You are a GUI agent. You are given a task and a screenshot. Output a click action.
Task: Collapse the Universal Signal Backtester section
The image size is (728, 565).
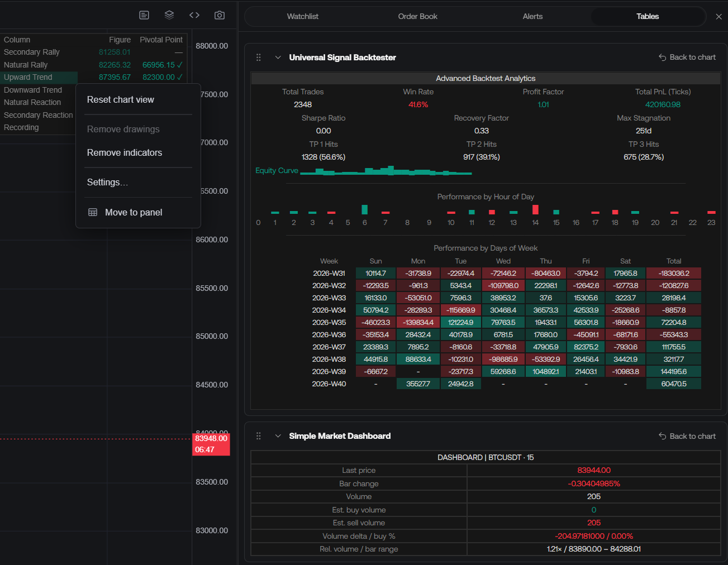tap(278, 58)
